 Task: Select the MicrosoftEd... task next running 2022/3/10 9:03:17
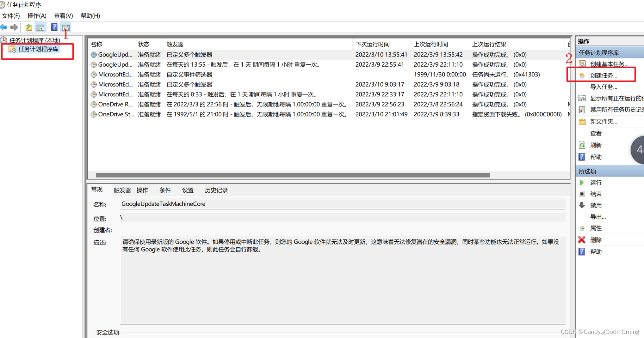pos(329,84)
